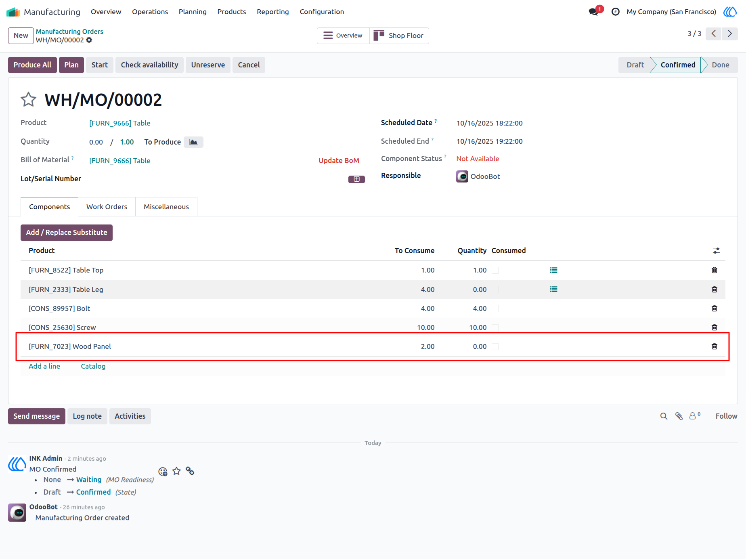Viewport: 746px width, 560px height.
Task: Open the Manufacturing app home icon
Action: [13, 12]
